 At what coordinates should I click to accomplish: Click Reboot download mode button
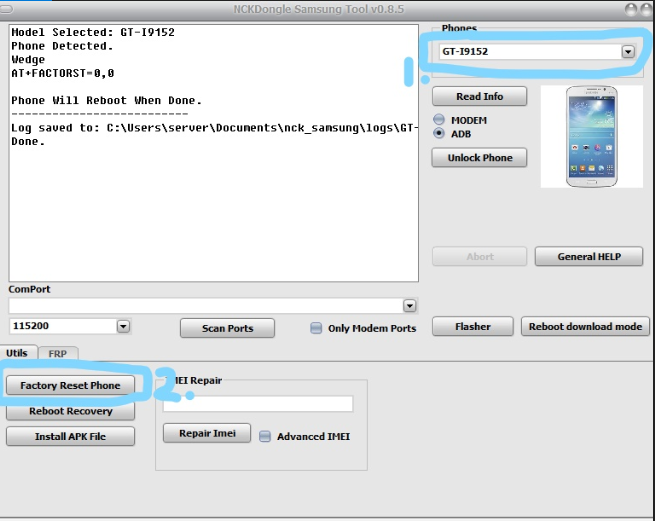(585, 326)
